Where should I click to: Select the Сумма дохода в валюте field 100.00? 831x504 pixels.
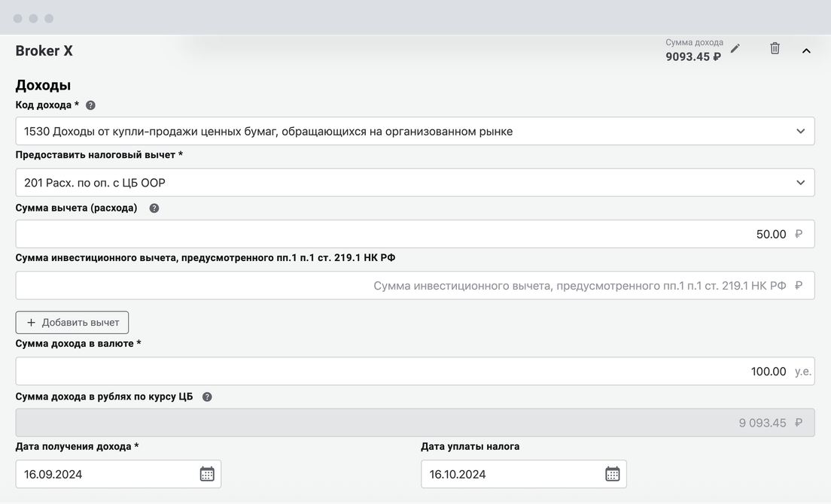click(x=415, y=371)
